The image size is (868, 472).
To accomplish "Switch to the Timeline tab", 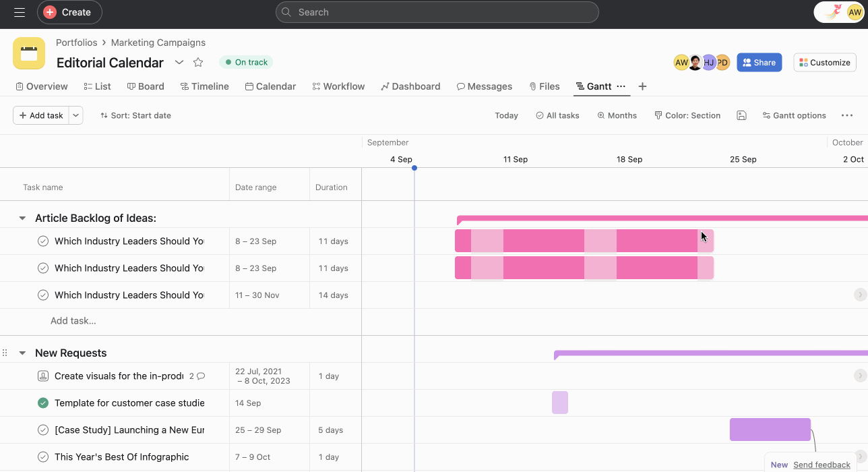I will tap(204, 86).
